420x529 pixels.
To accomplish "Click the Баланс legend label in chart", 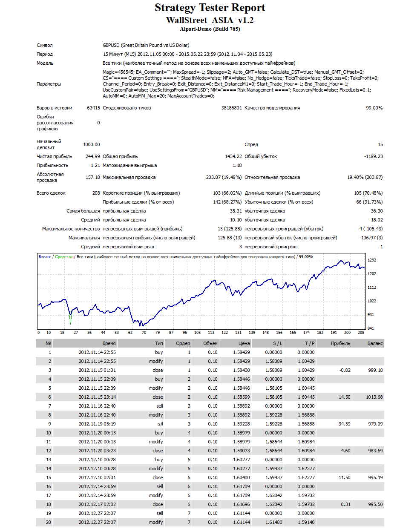I will 45,257.
